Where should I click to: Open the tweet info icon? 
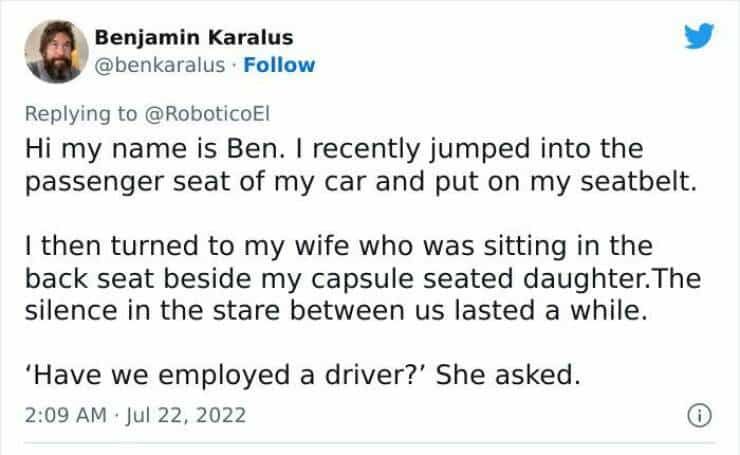pyautogui.click(x=699, y=413)
